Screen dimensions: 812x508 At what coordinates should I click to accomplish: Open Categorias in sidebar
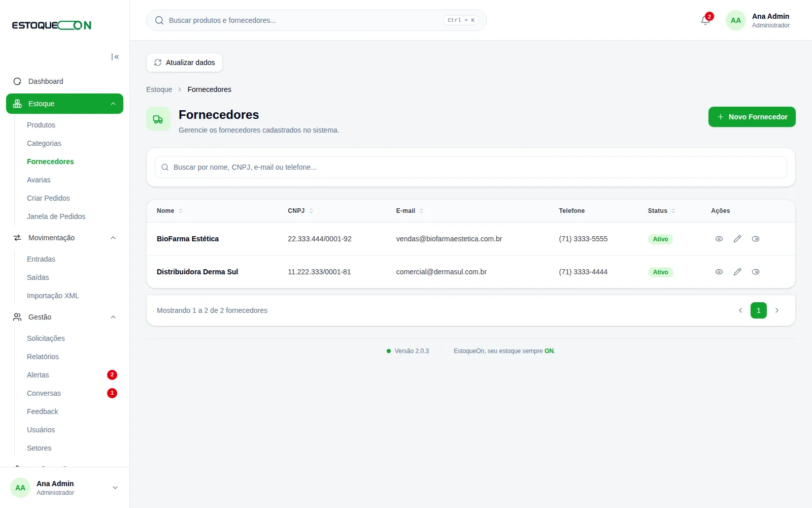click(x=44, y=143)
